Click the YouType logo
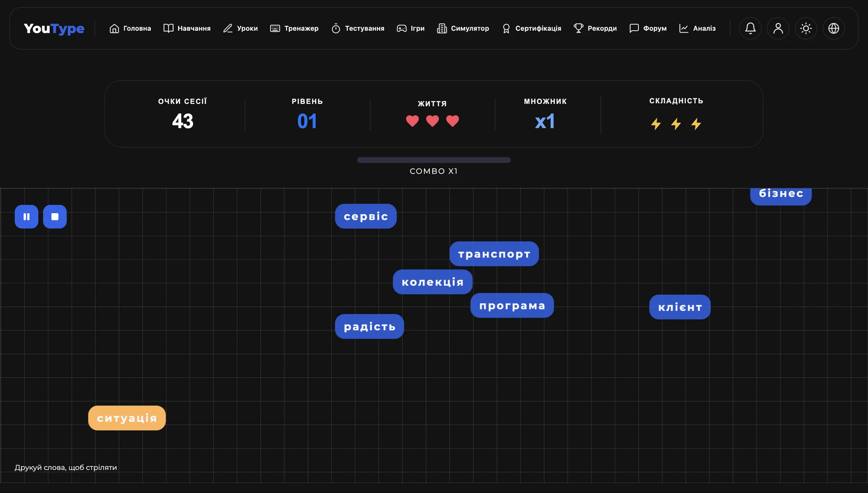Image resolution: width=868 pixels, height=493 pixels. 54,28
